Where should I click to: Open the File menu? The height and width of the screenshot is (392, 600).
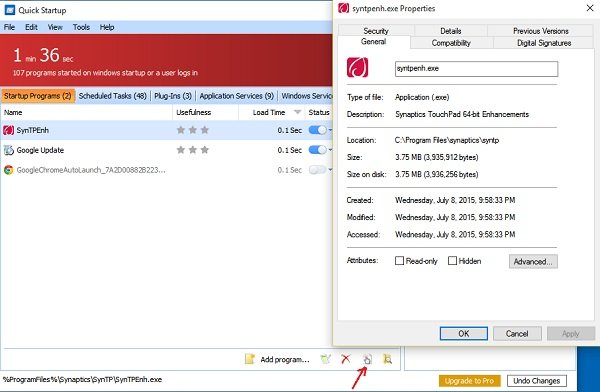click(x=9, y=27)
